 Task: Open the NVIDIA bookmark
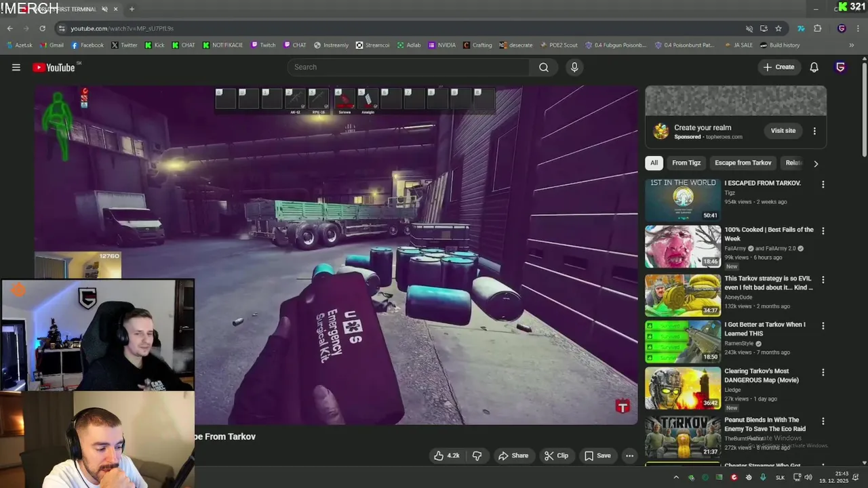441,45
